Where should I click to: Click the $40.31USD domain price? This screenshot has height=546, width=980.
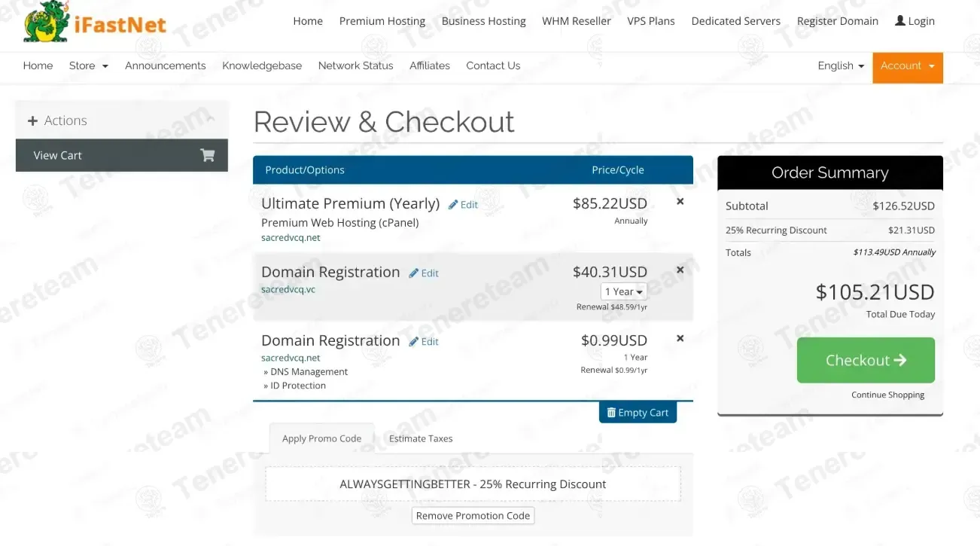610,272
